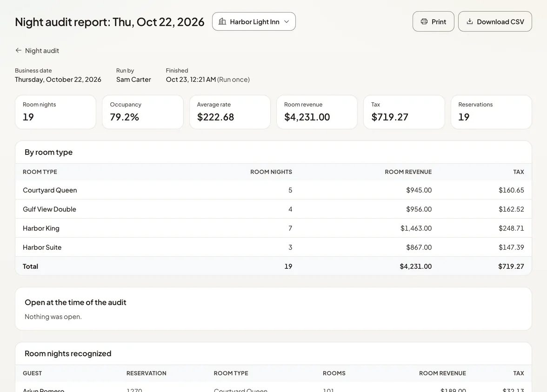Click the 'Total' row label
547x392 pixels.
[x=30, y=266]
